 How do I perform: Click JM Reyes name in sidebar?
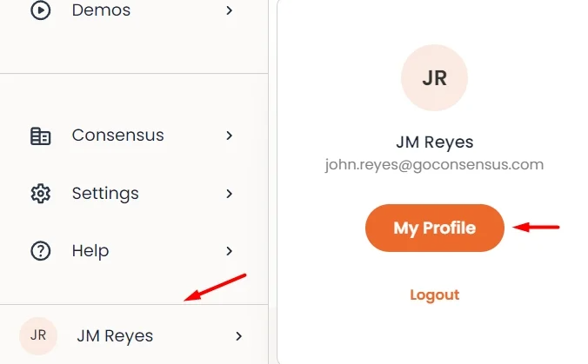(x=115, y=336)
